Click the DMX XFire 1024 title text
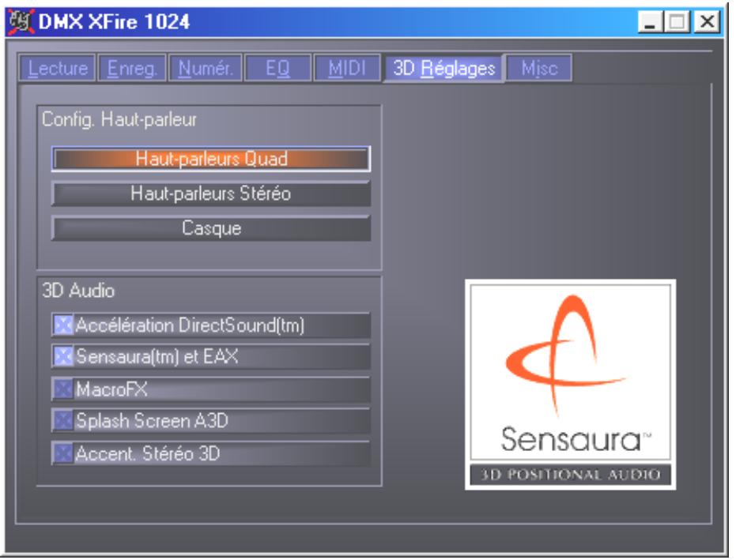 [114, 21]
